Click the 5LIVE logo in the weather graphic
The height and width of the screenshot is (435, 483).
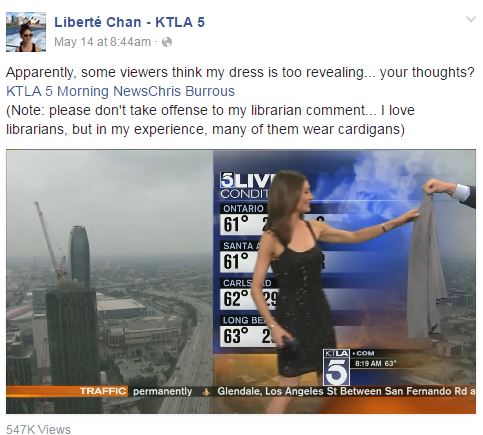pos(244,181)
